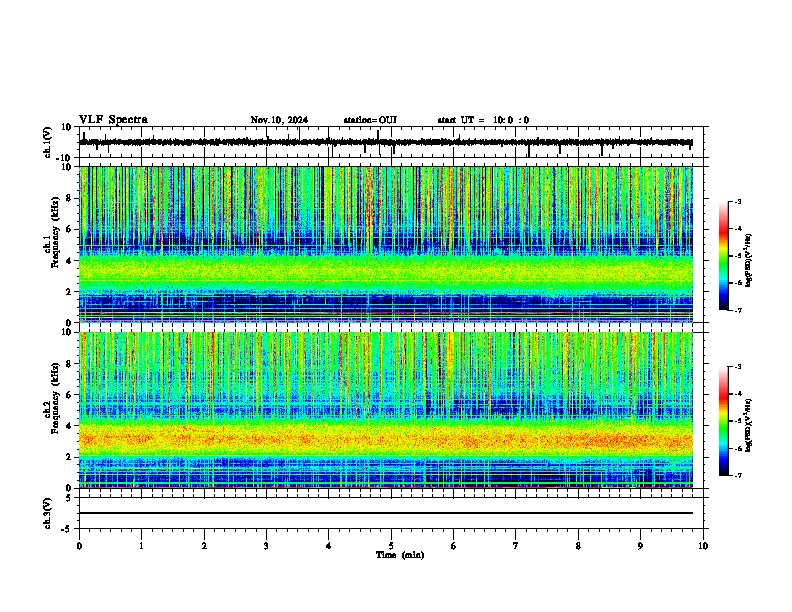Image resolution: width=792 pixels, height=612 pixels.
Task: Click the log(PSD) label beside ch.2 color bar
Action: 749,425
